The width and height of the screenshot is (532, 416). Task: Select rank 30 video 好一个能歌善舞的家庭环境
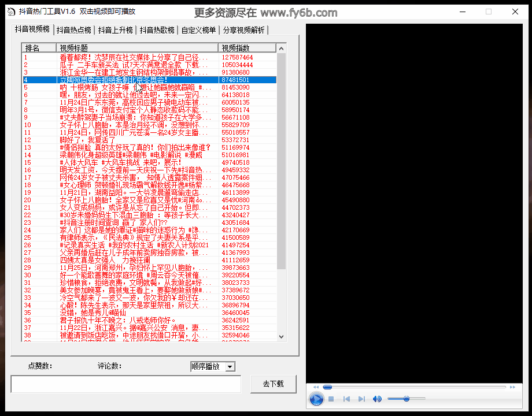150,275
